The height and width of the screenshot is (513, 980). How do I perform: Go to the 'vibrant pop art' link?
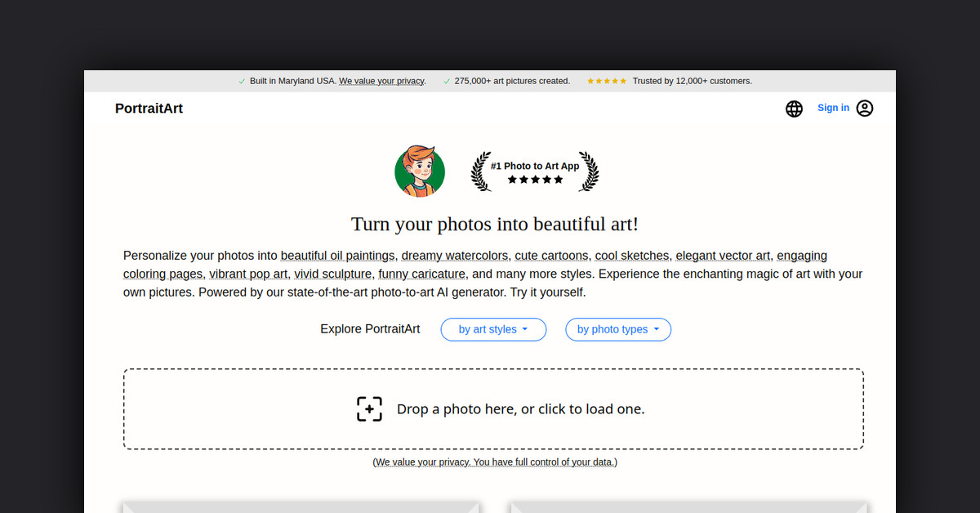(248, 274)
